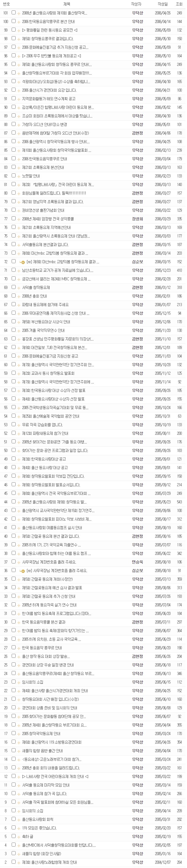The width and height of the screenshot is (187, 868).
Task: Click author 민승욱 on post 37
Action: (137, 562)
